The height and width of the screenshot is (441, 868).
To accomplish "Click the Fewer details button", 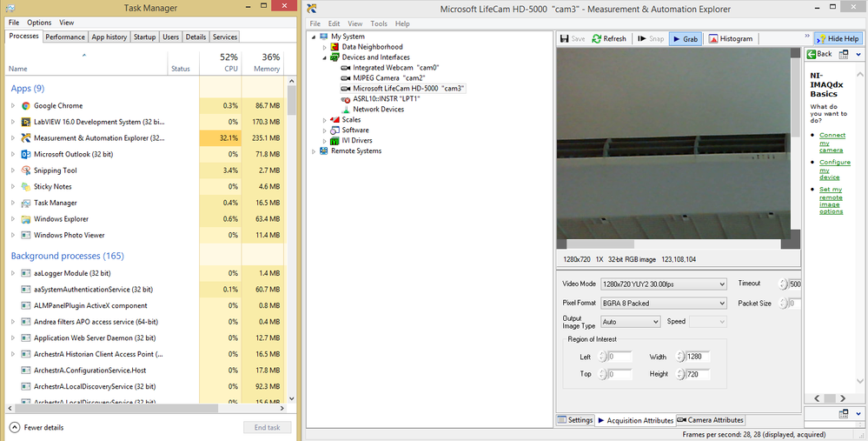I will pyautogui.click(x=36, y=428).
